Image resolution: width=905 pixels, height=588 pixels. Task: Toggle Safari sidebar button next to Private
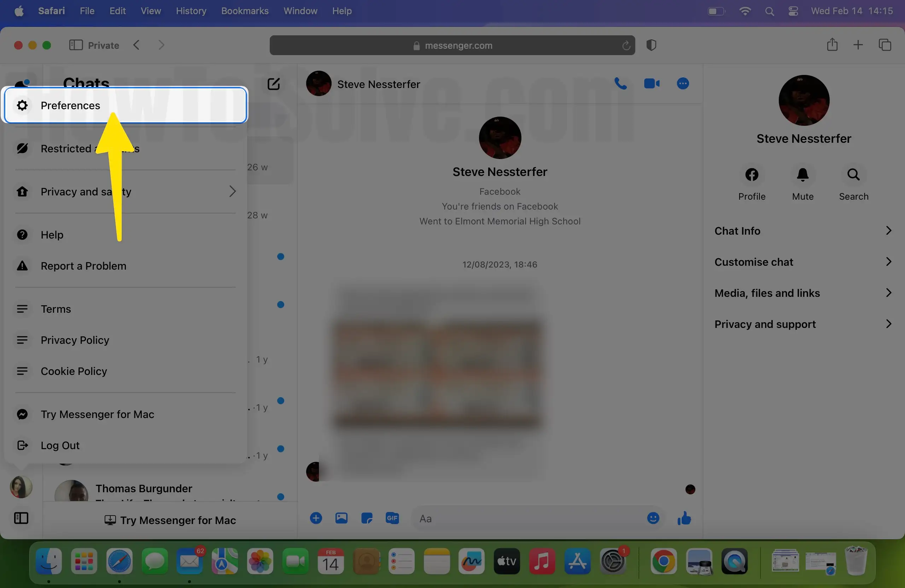(x=76, y=45)
